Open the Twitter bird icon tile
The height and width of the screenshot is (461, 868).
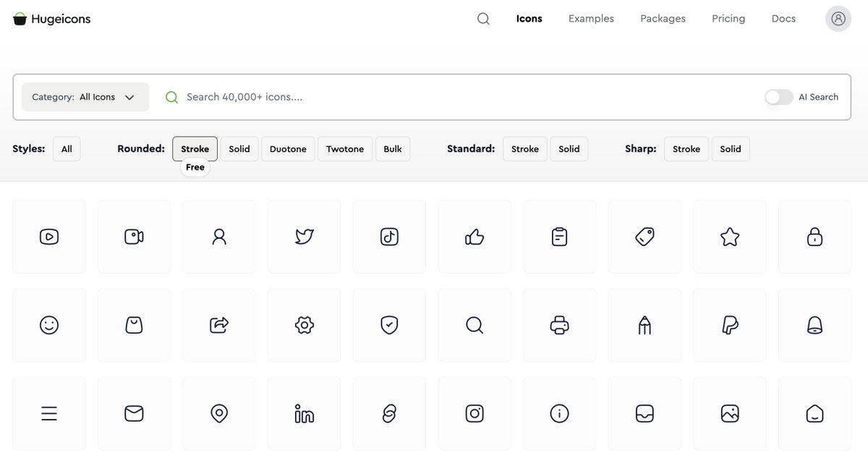pyautogui.click(x=304, y=237)
